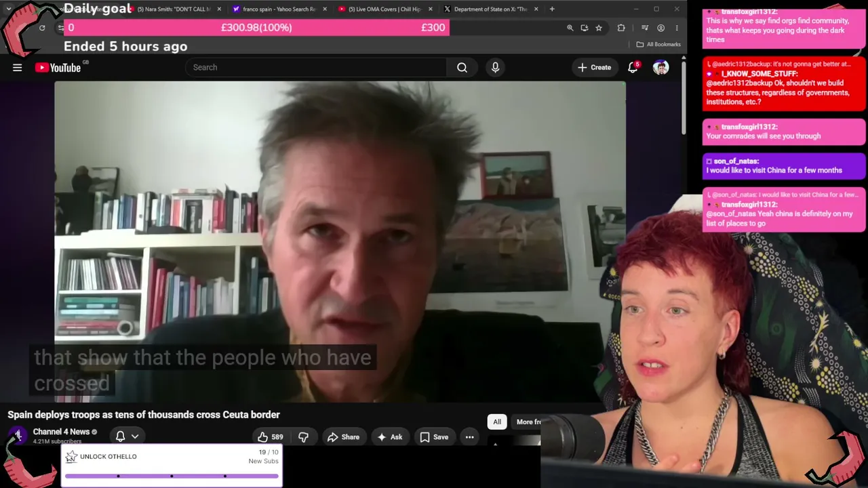Click the video title about Ceuta border
This screenshot has height=488, width=868.
point(144,415)
